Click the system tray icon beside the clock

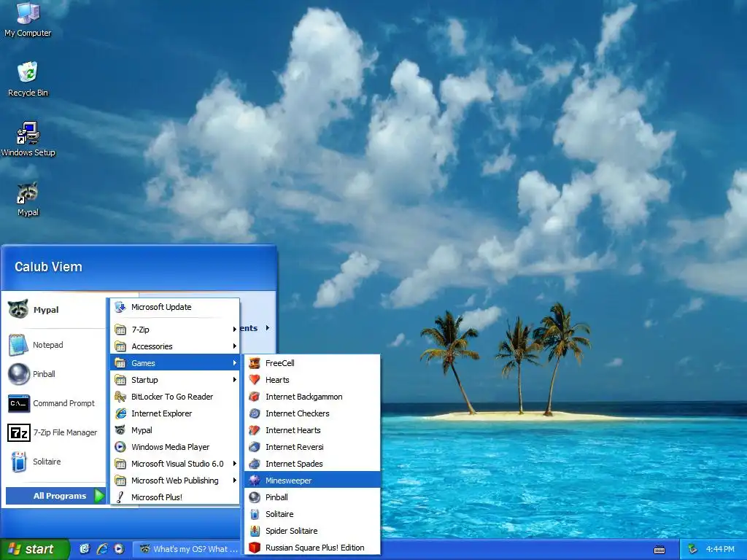693,549
